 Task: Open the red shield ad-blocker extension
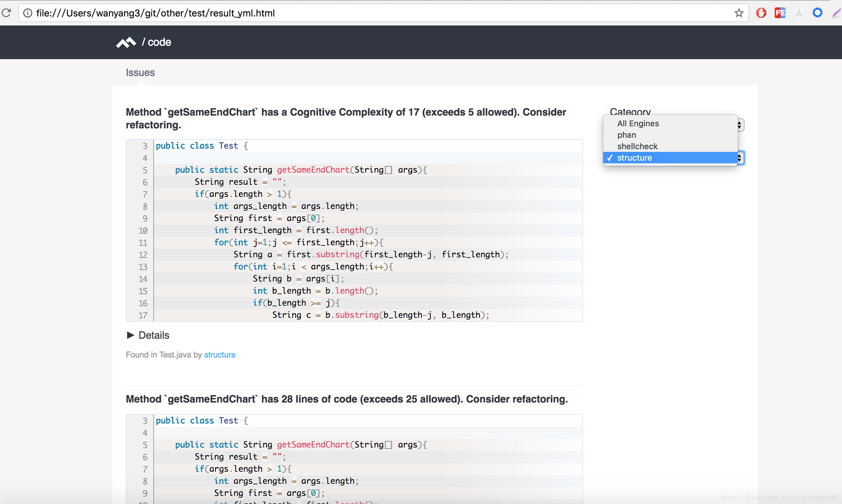coord(761,13)
